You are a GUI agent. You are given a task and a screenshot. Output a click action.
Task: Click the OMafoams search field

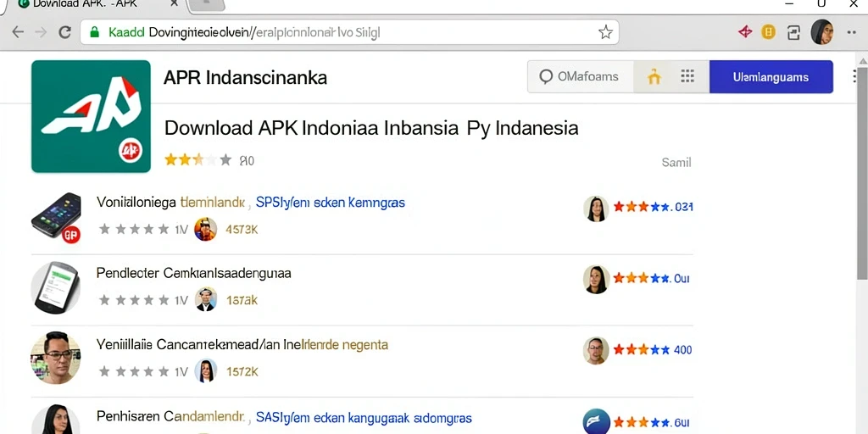pyautogui.click(x=580, y=77)
